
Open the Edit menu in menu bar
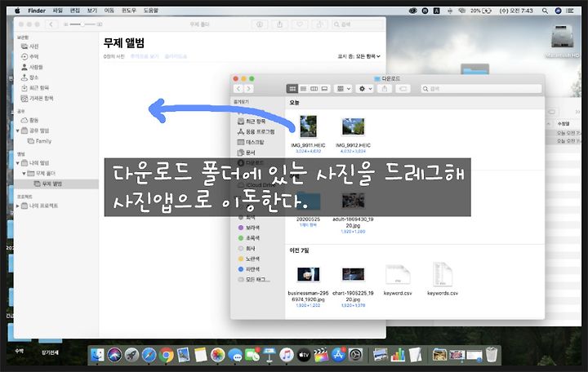74,11
